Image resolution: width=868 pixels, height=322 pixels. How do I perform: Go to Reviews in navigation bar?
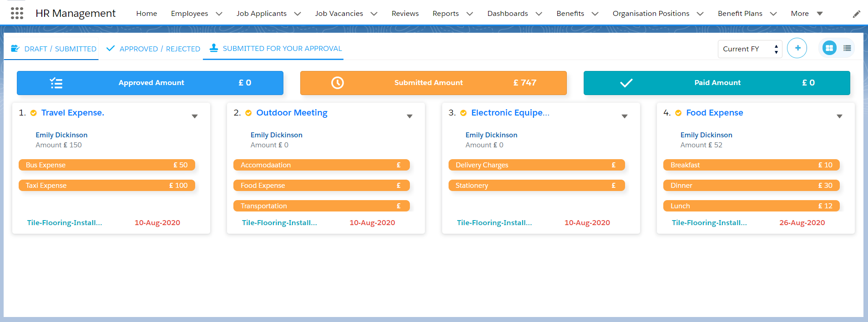click(405, 14)
